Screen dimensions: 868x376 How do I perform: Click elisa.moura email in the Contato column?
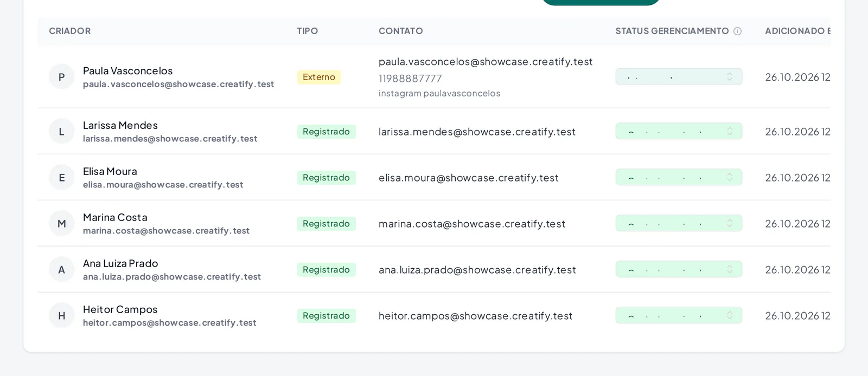coord(469,178)
